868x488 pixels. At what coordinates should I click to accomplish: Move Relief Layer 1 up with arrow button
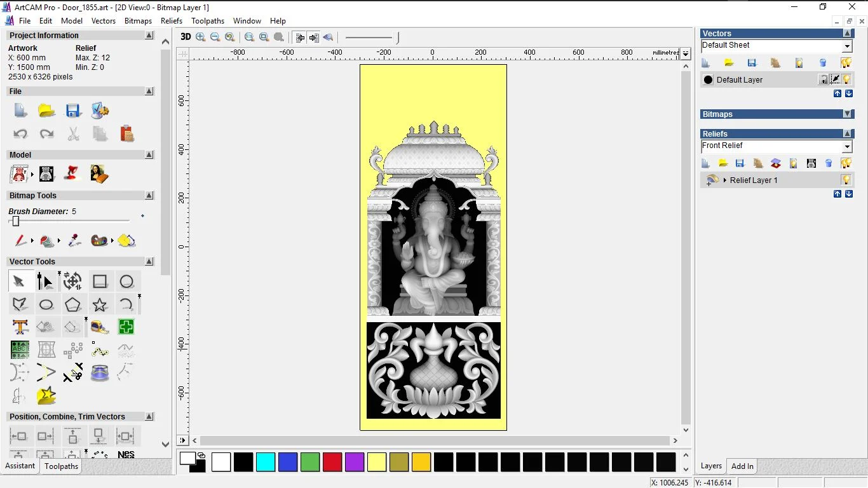[837, 194]
